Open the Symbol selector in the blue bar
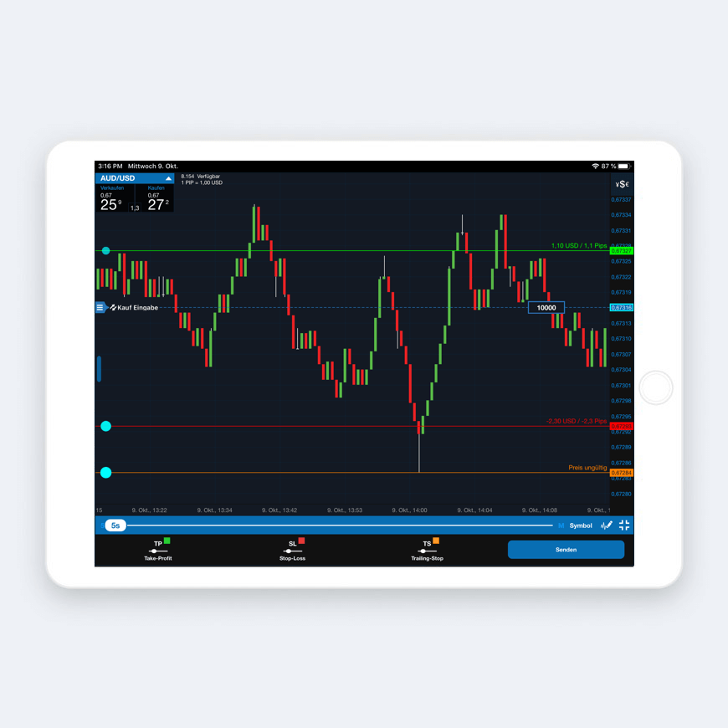The height and width of the screenshot is (728, 728). [581, 525]
